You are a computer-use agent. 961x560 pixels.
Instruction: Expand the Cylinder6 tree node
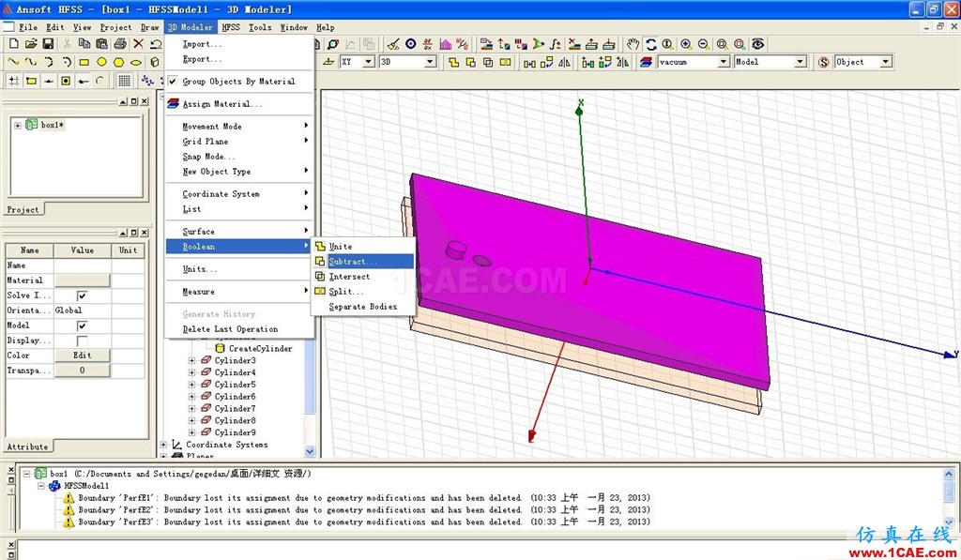[x=191, y=397]
